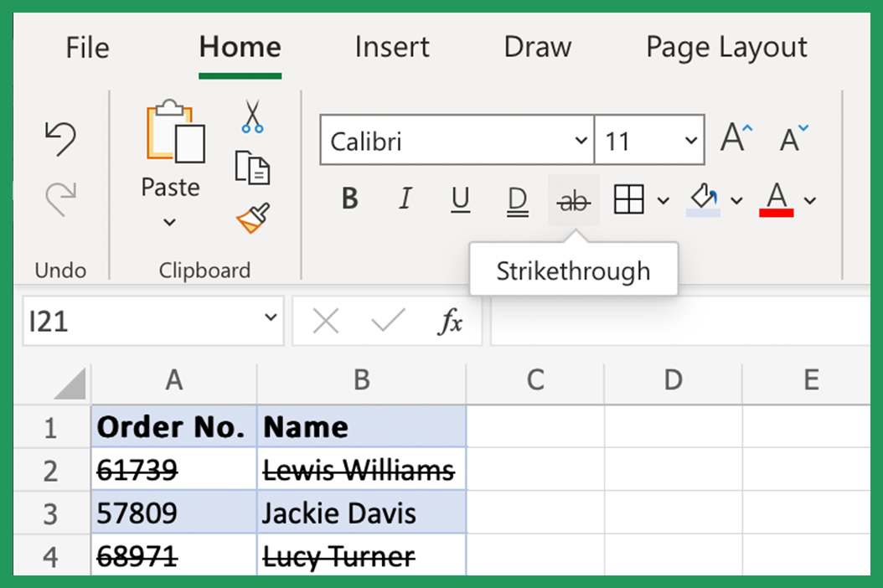Apply Bold formatting

pos(349,199)
